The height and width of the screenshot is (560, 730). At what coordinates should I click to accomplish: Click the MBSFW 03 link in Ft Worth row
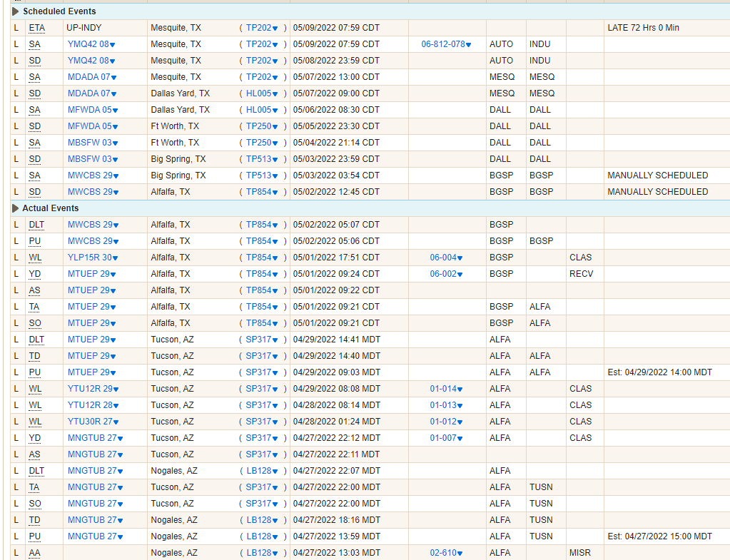coord(89,143)
